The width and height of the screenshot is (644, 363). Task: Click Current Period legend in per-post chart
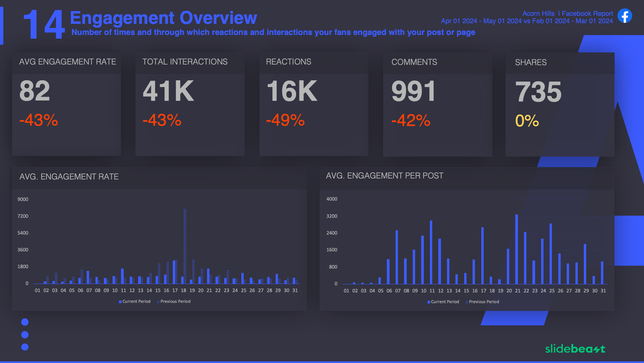click(443, 302)
